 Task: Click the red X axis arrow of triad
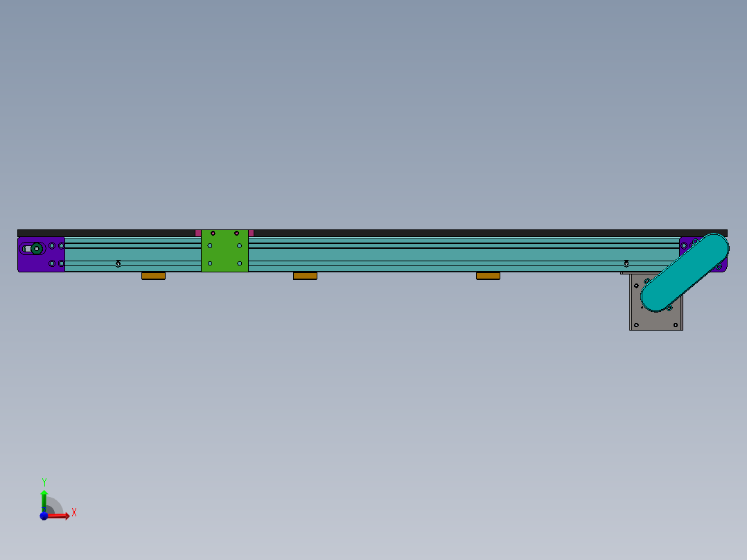(x=60, y=516)
